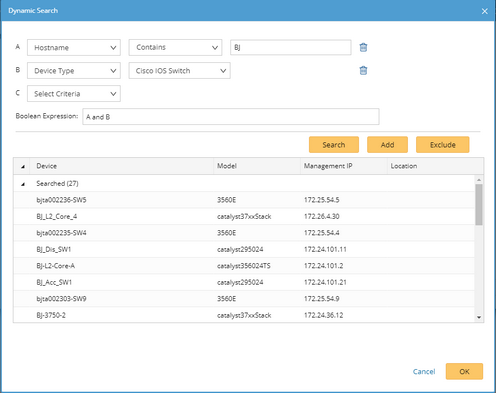Open the Cisco IOS Switch dropdown
Screen dimensions: 496x393
tap(179, 71)
